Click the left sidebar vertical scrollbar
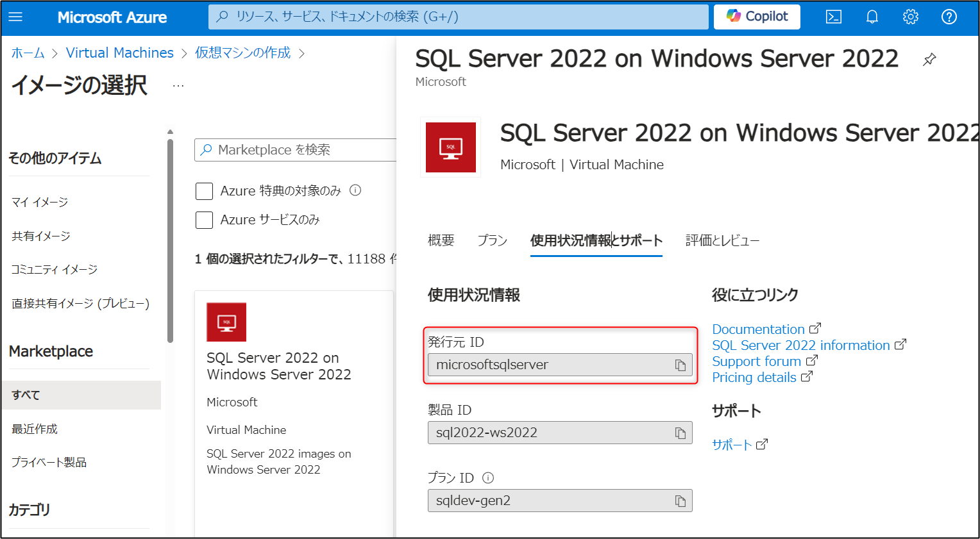 click(x=170, y=240)
